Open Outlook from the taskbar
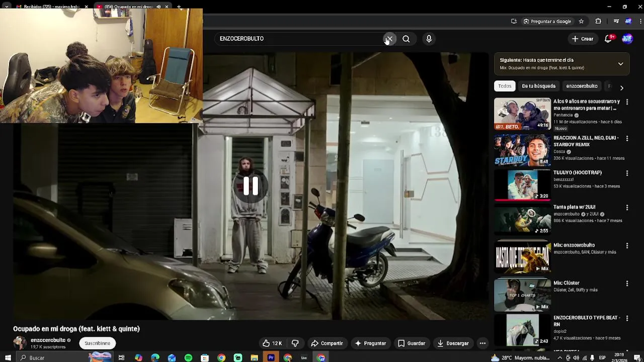 172,357
